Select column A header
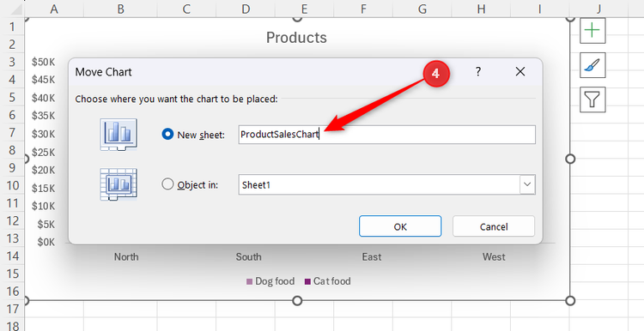Image resolution: width=644 pixels, height=331 pixels. coord(54,9)
